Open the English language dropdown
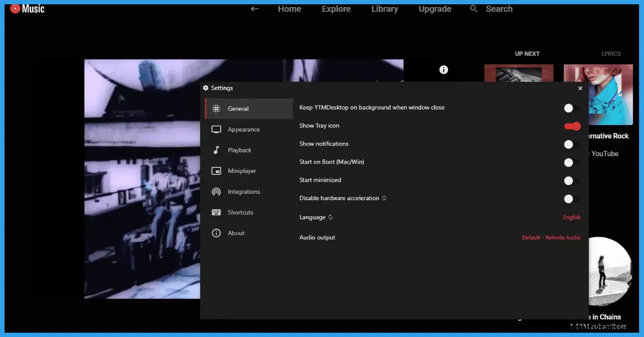This screenshot has width=644, height=337. click(572, 217)
